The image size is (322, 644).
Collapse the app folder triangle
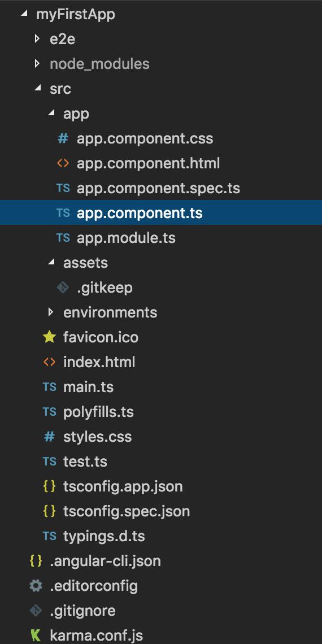(x=51, y=114)
